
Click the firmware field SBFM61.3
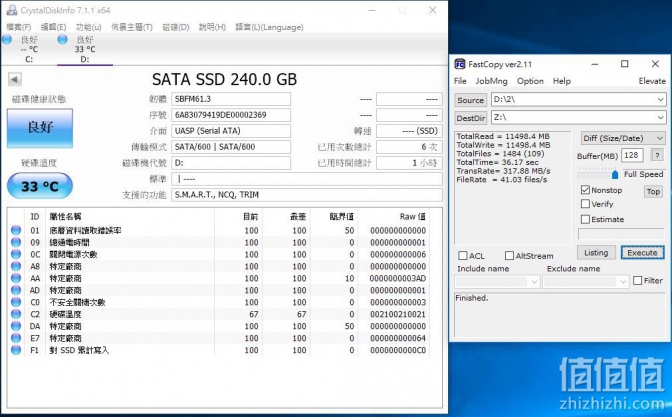coord(231,99)
